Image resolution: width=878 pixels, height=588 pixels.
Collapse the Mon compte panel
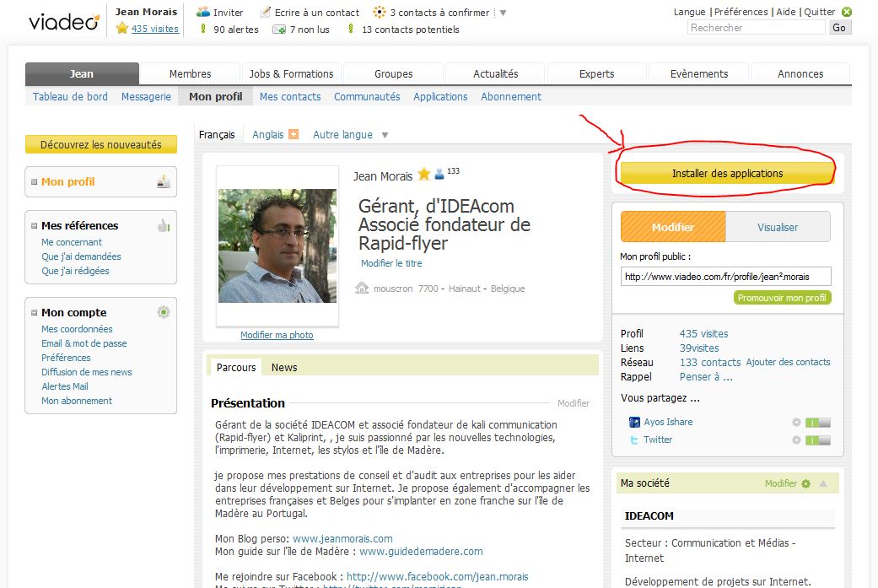[34, 312]
